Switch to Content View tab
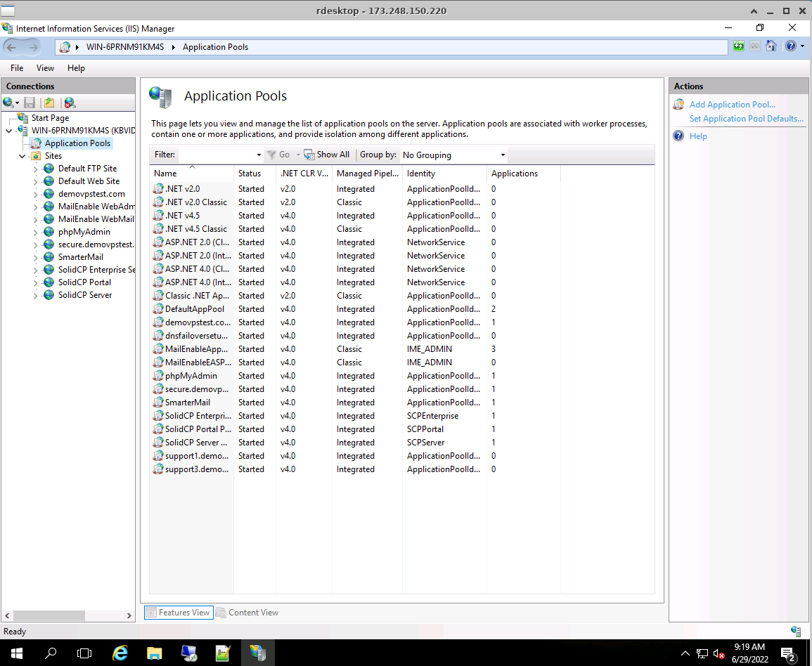Viewport: 812px width, 666px height. click(247, 612)
